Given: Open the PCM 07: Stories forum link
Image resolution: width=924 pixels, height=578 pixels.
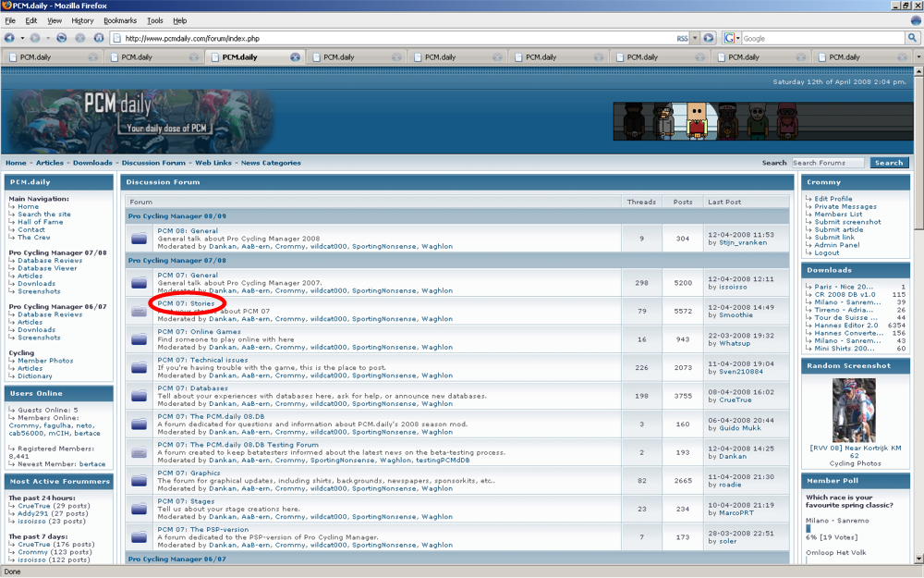Looking at the screenshot, I should [x=186, y=303].
